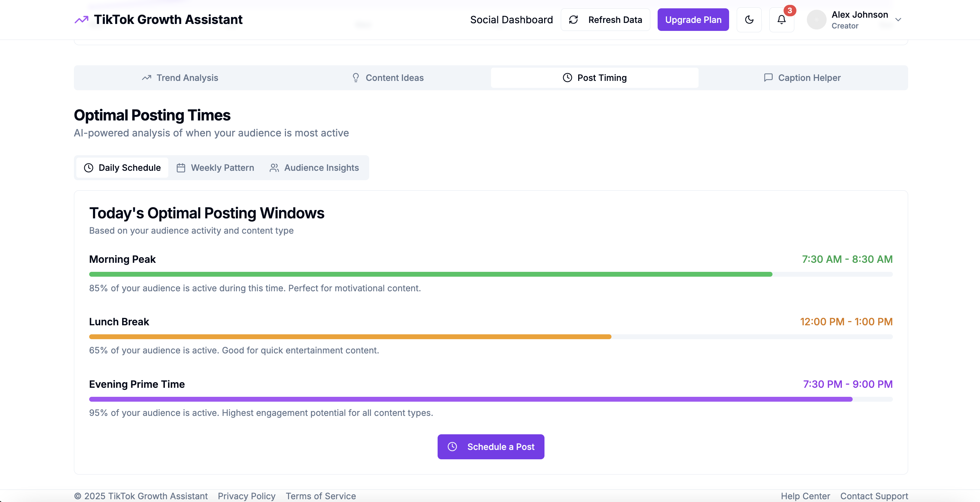The height and width of the screenshot is (502, 980).
Task: Click the TikTok Growth Assistant trend logo icon
Action: [x=81, y=20]
